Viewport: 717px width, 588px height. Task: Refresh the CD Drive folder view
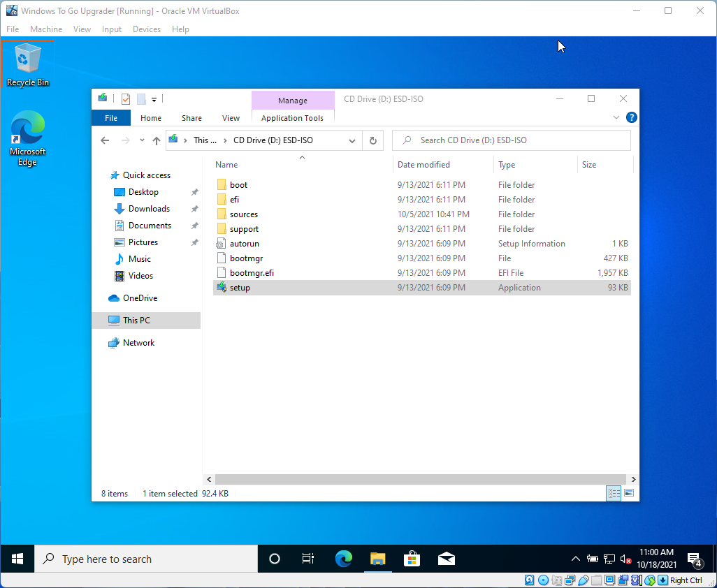tap(373, 141)
